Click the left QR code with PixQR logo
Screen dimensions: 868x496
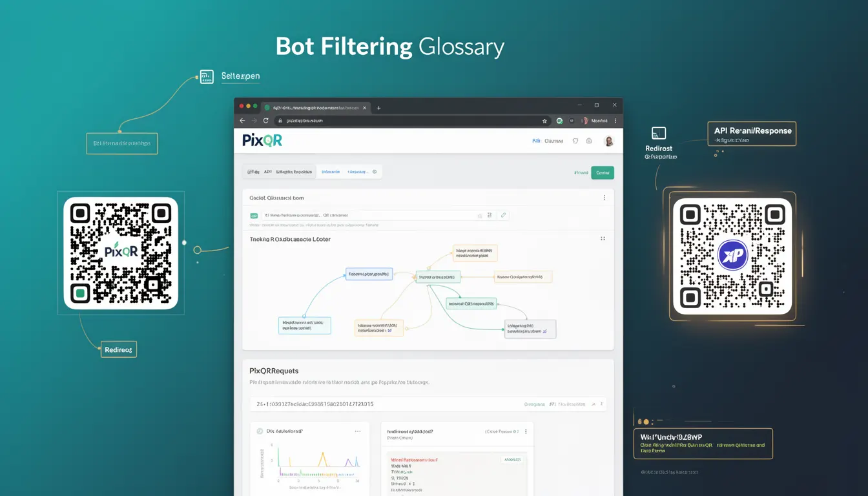click(x=121, y=253)
